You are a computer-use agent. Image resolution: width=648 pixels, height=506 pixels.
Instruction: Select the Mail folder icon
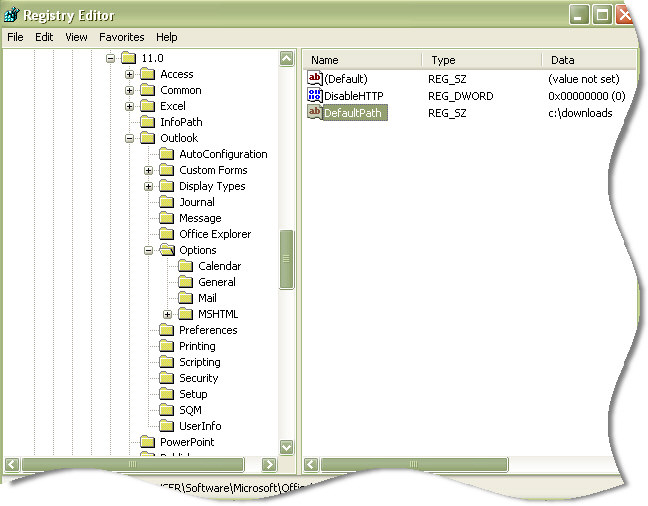(x=186, y=298)
